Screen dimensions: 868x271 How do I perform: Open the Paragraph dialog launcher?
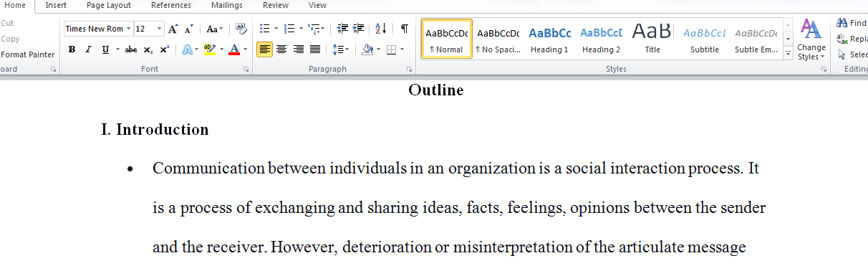410,70
